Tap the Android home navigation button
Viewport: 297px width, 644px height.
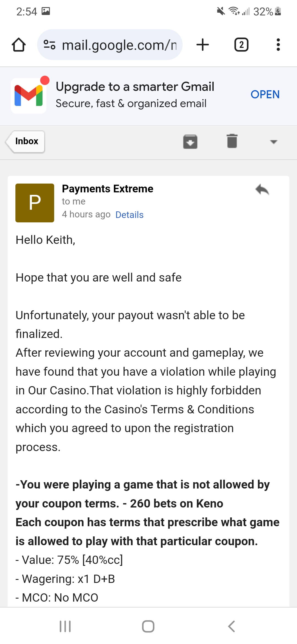coord(148,626)
